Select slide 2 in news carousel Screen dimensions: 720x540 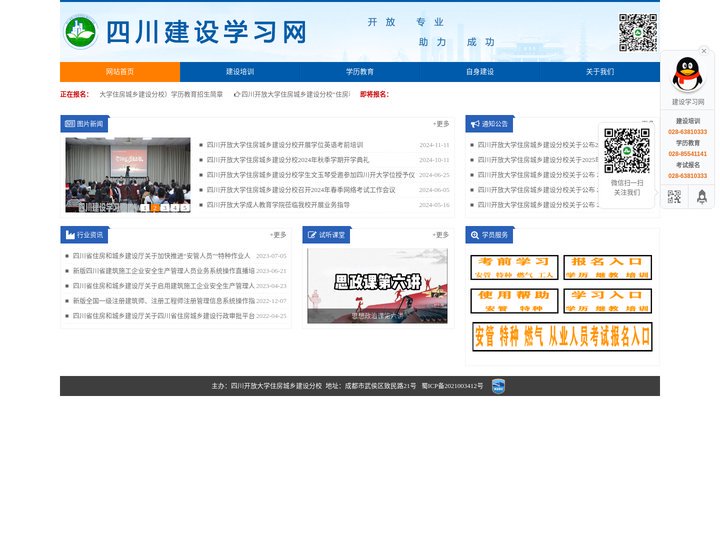155,208
